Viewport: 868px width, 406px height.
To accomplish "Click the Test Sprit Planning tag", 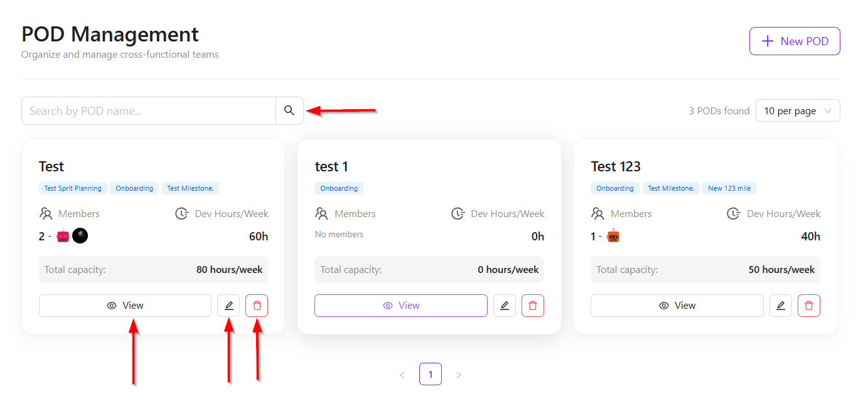I will (x=73, y=188).
